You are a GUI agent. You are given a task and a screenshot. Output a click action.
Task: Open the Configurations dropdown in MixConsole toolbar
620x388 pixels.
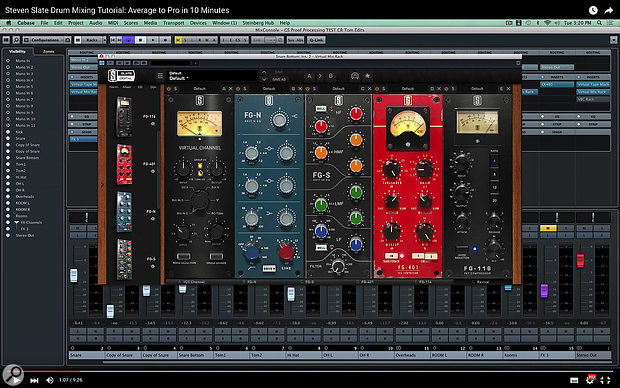[47, 40]
